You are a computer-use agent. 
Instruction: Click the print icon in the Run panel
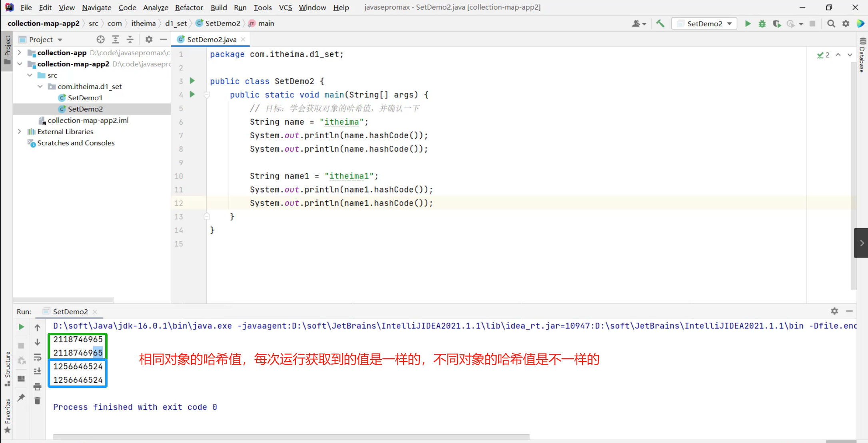(37, 386)
